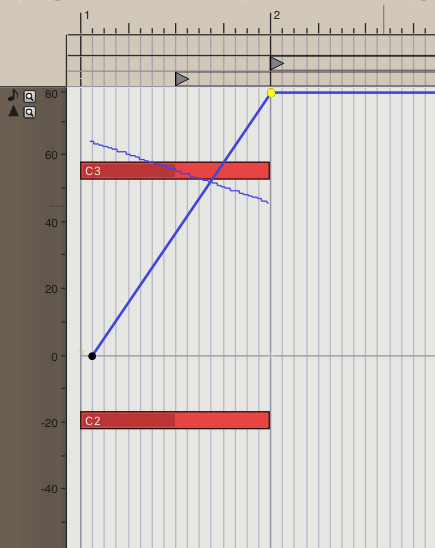
Task: Select the yellow curve point at bar 2
Action: tap(271, 93)
